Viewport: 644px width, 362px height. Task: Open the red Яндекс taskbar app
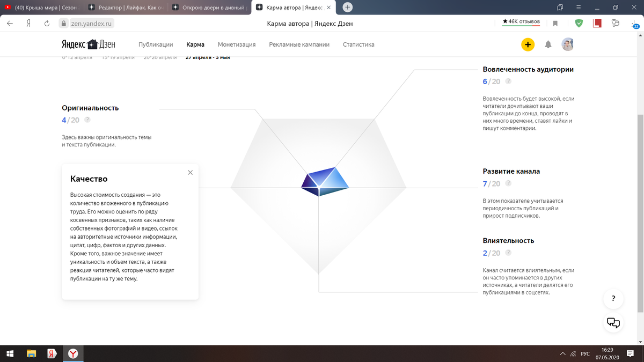[52, 354]
